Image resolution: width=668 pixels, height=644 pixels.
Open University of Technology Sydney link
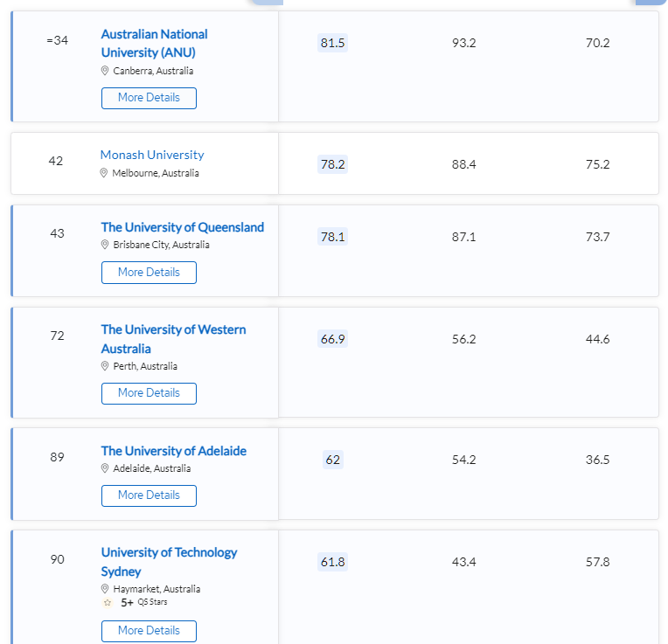[x=169, y=562]
